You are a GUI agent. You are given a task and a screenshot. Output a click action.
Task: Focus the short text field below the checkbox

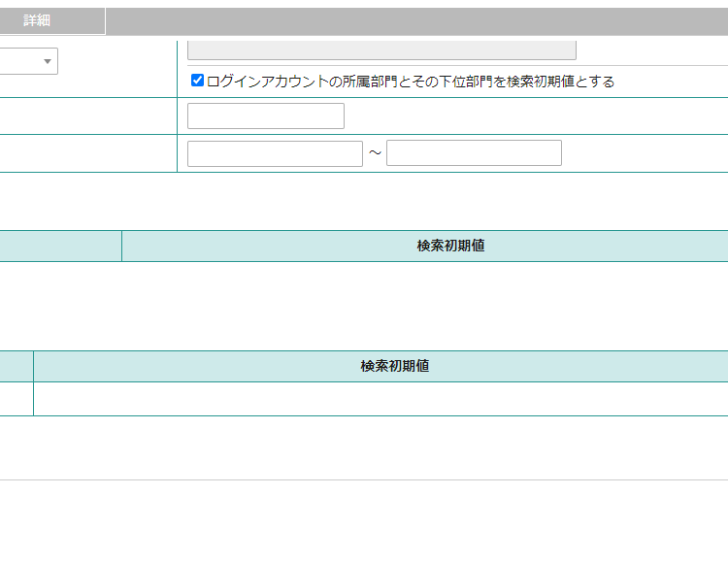tap(265, 115)
